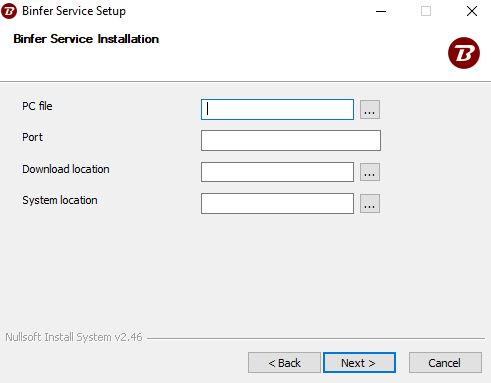Viewport: 491px width, 383px height.
Task: Browse for the Download location folder
Action: pos(370,172)
